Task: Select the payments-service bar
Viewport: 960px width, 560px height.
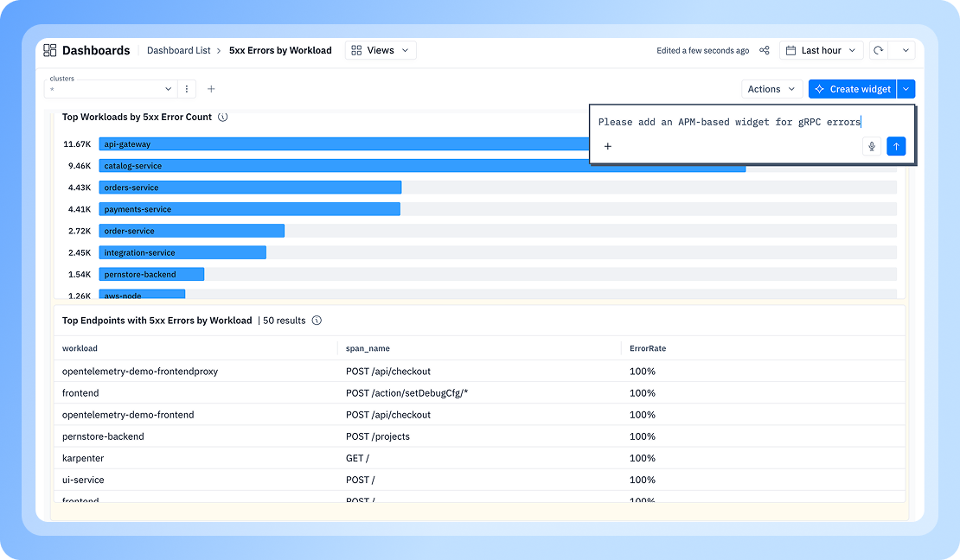Action: click(x=250, y=209)
